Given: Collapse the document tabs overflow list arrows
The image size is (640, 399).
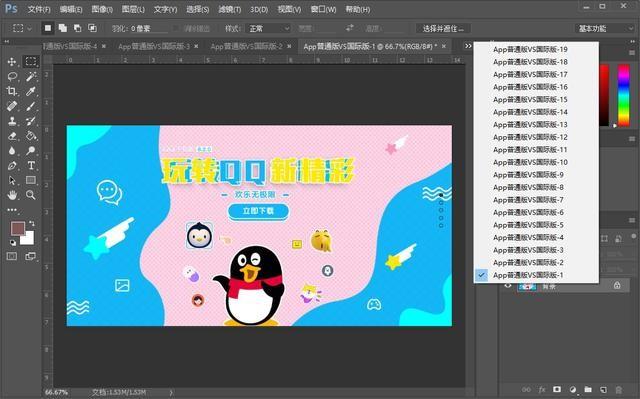Looking at the screenshot, I should pos(468,46).
